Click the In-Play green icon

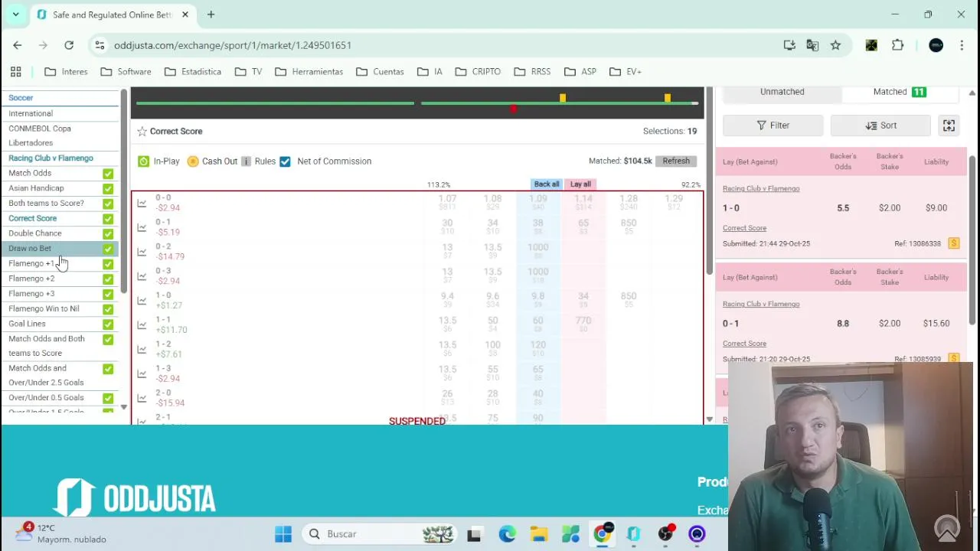pyautogui.click(x=143, y=161)
